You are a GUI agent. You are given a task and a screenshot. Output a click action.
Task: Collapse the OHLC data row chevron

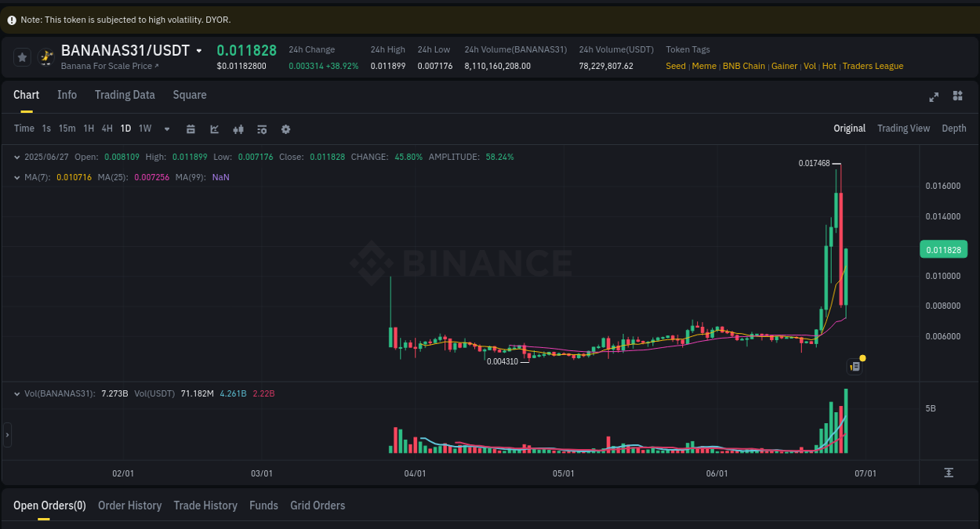tap(17, 157)
